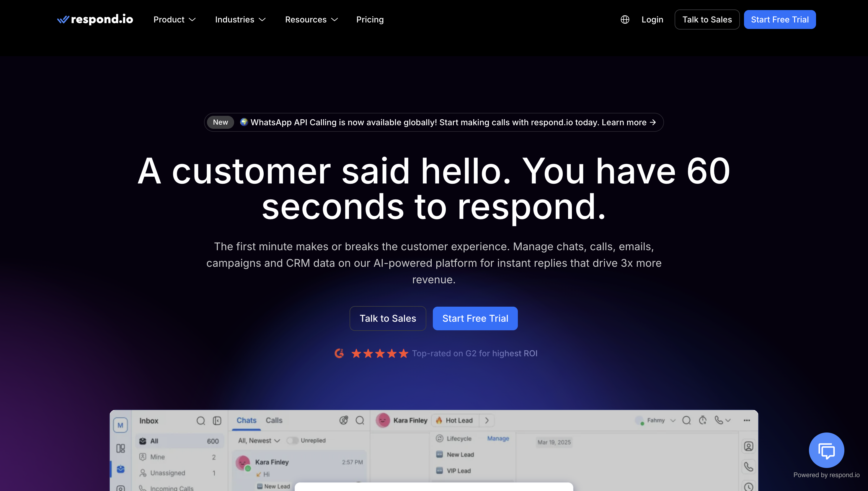Open the All, Newest sort dropdown

[x=259, y=440]
